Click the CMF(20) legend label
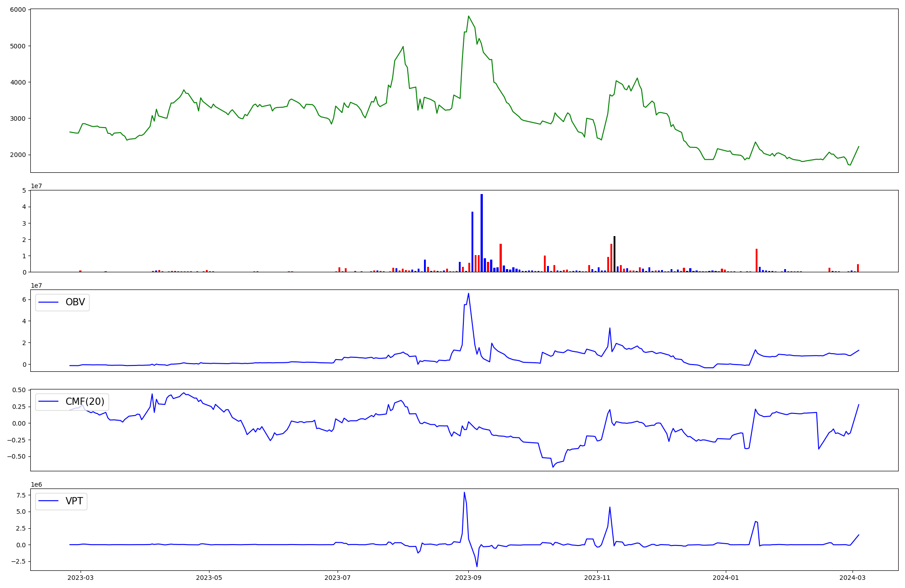 tap(85, 402)
